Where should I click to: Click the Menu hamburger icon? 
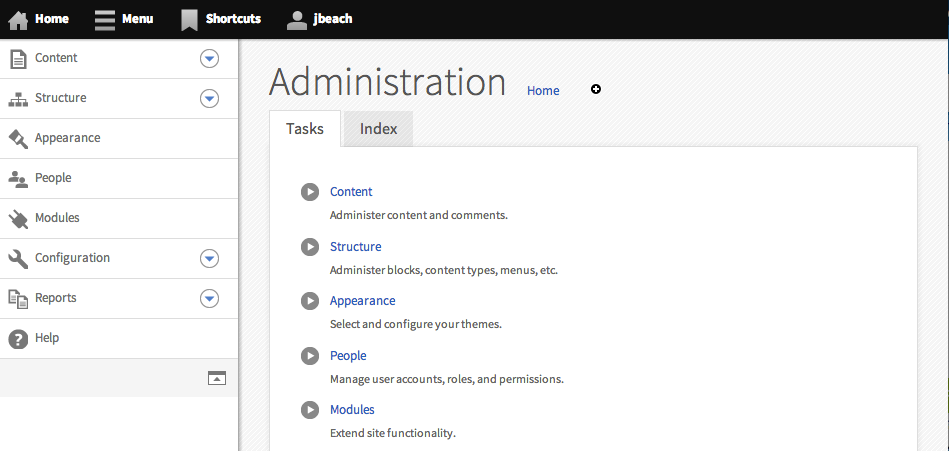(105, 20)
